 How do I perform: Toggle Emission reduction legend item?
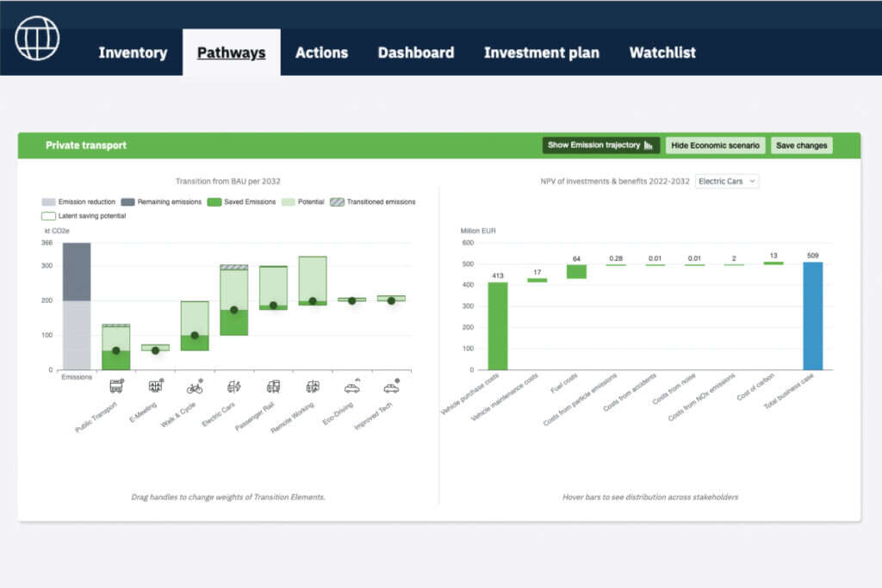point(78,201)
